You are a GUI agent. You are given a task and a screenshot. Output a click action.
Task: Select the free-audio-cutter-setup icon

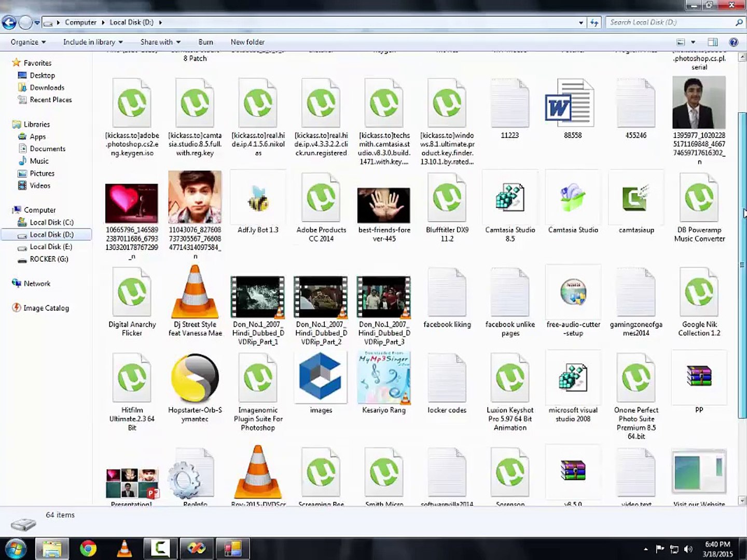(x=573, y=292)
